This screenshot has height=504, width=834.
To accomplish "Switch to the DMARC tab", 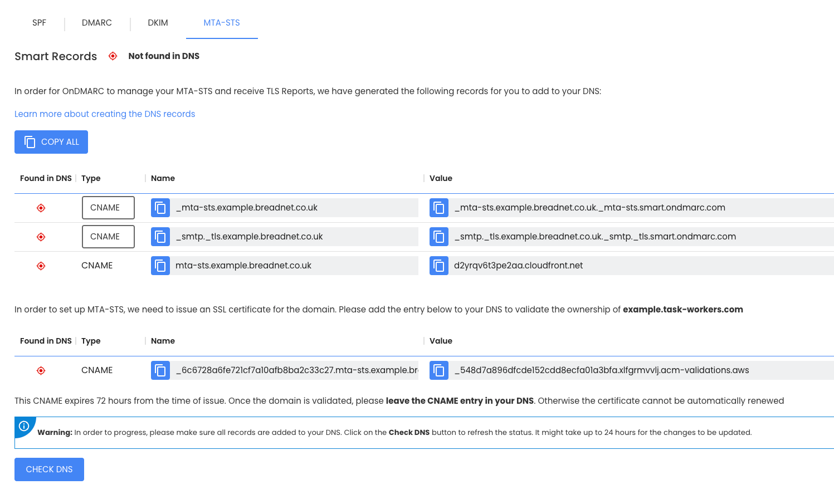I will tap(97, 23).
